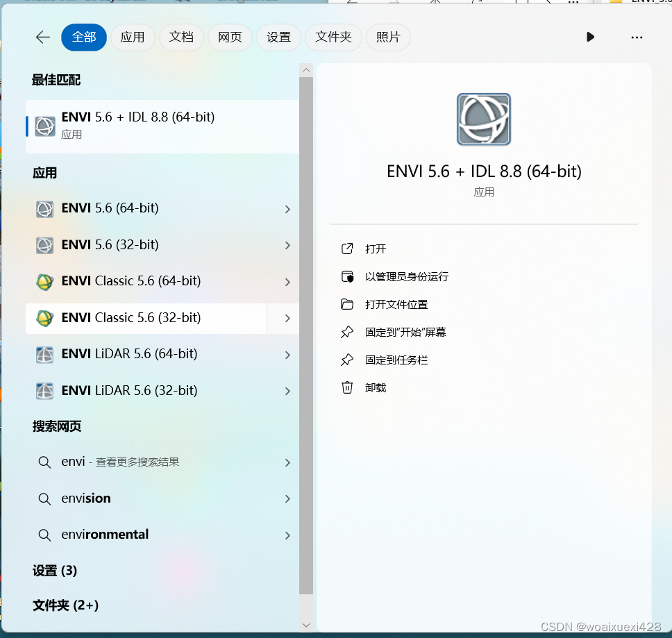This screenshot has width=672, height=638.
Task: Click the pin icon for 固定到"开始"屏幕
Action: click(x=346, y=332)
